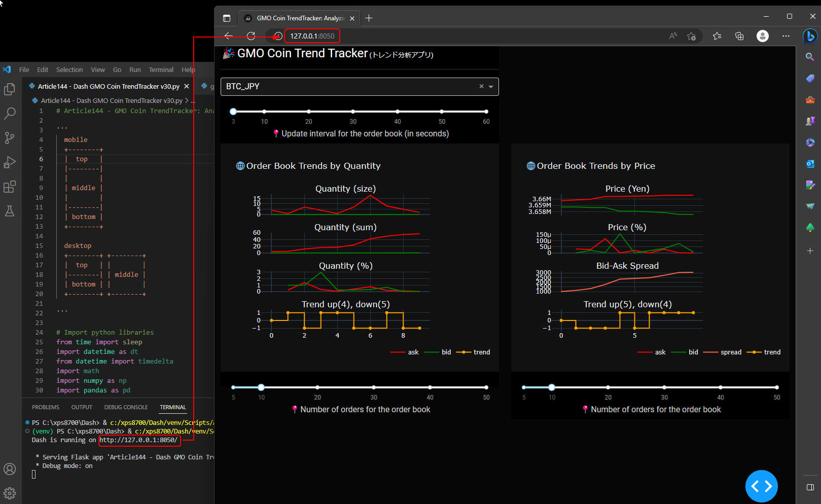Image resolution: width=821 pixels, height=504 pixels.
Task: Open VS Code Accounts icon
Action: click(x=10, y=469)
